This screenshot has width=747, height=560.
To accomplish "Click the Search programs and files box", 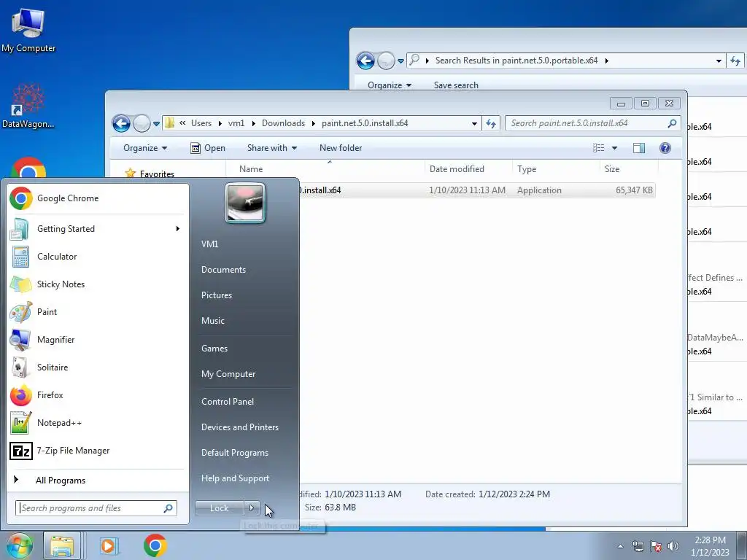I will click(x=96, y=508).
